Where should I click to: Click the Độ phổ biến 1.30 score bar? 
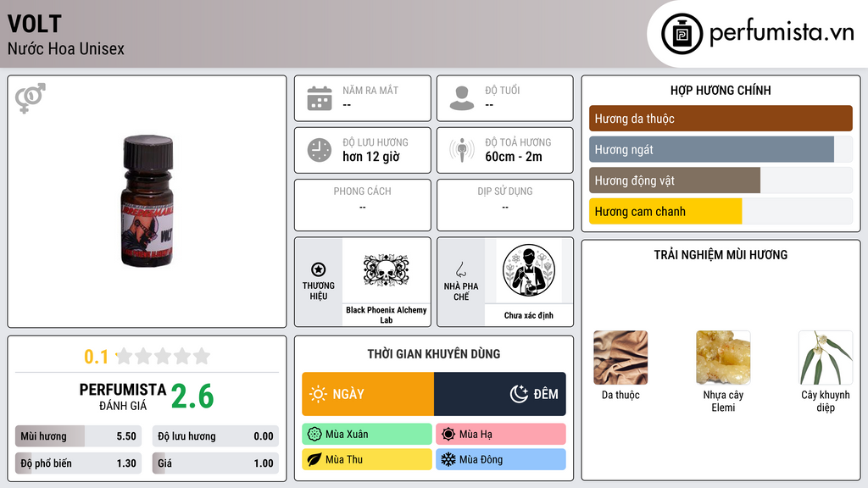pyautogui.click(x=79, y=463)
